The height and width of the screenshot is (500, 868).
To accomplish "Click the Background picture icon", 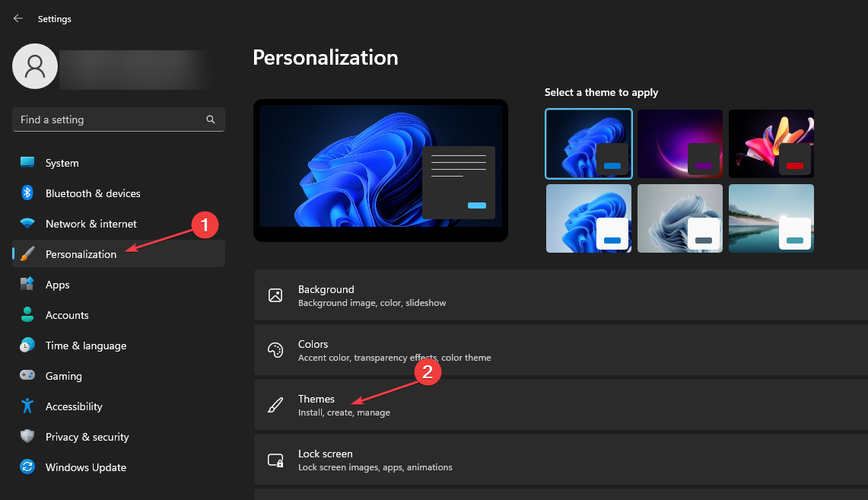I will 275,295.
